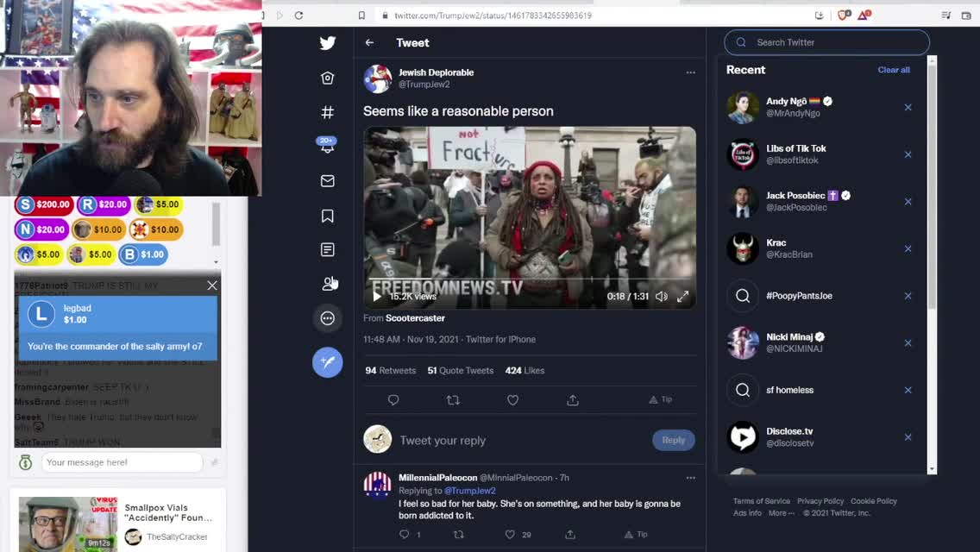The width and height of the screenshot is (980, 552).
Task: Click the Search Twitter field
Action: pyautogui.click(x=826, y=42)
